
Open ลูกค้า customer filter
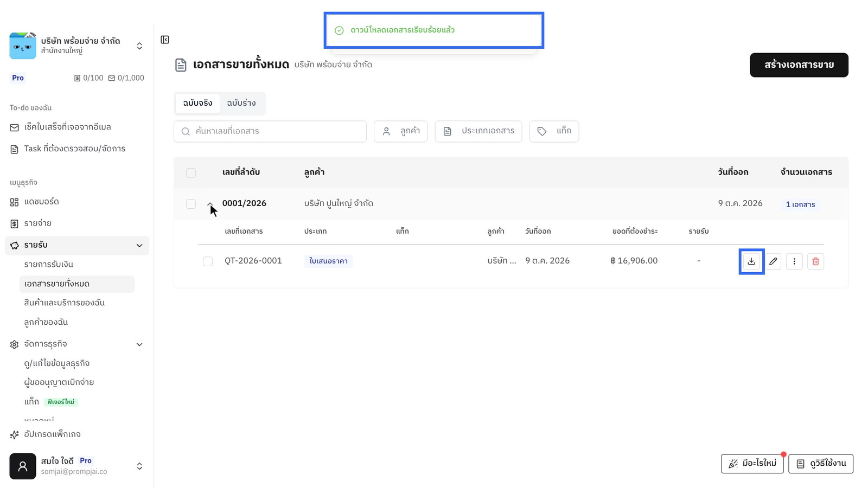point(400,131)
